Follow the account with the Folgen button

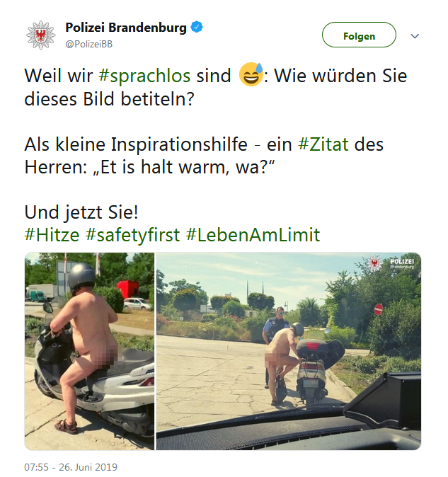pos(359,35)
